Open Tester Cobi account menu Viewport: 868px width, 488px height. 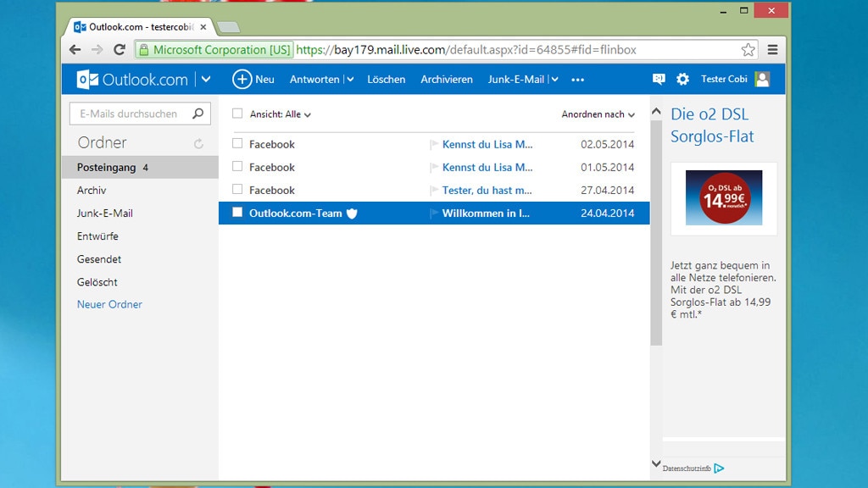pos(724,79)
